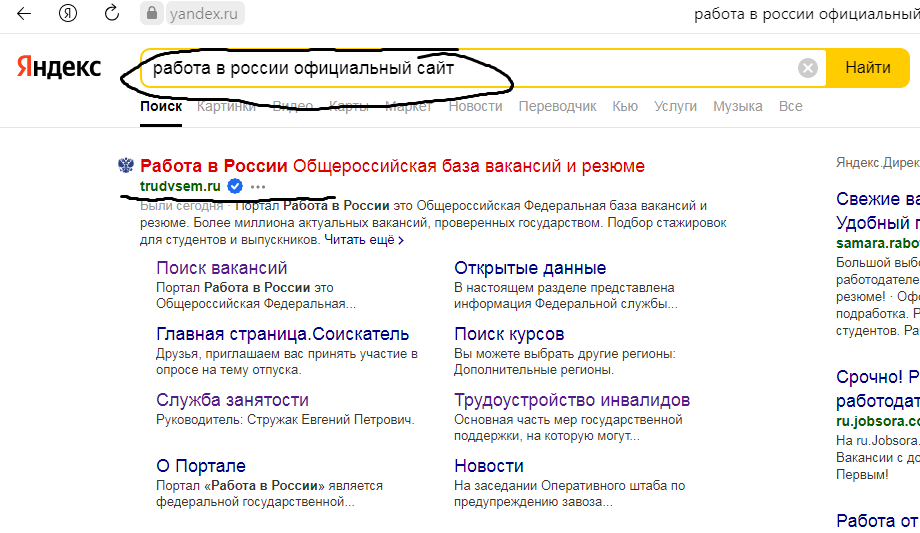Expand the snippet with Читать ещё
The height and width of the screenshot is (533, 920).
click(364, 240)
